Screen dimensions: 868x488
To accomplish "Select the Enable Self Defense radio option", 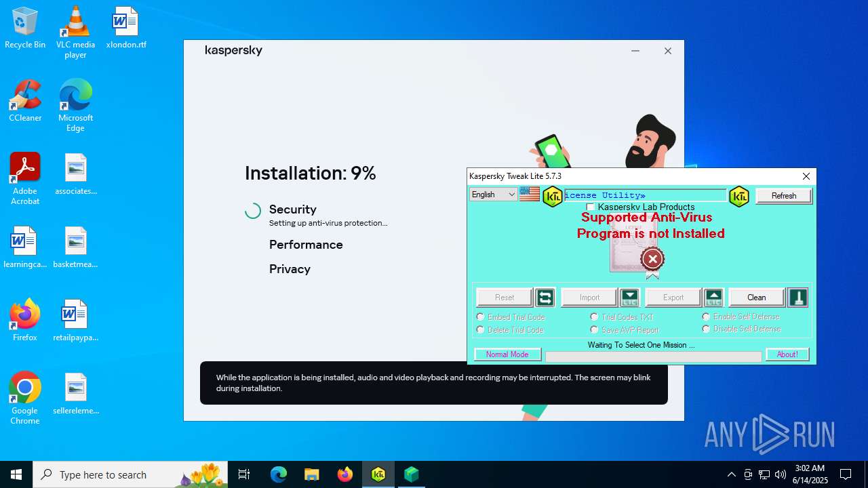I will [x=706, y=317].
